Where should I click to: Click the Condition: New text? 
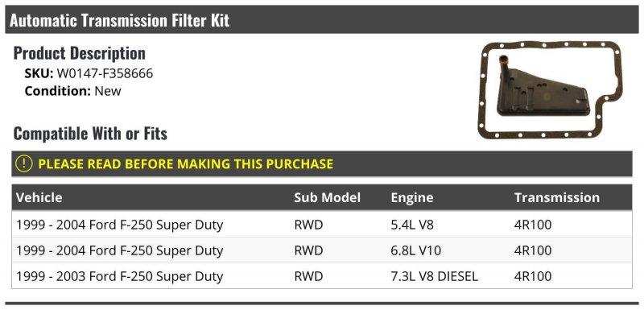(x=72, y=91)
